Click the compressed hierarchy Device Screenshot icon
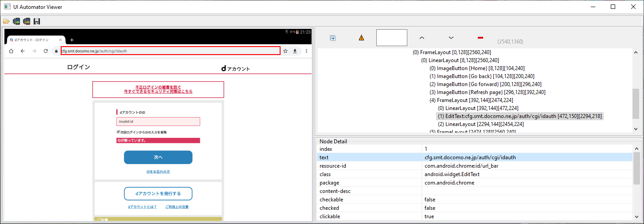Image resolution: width=644 pixels, height=224 pixels. (27, 21)
